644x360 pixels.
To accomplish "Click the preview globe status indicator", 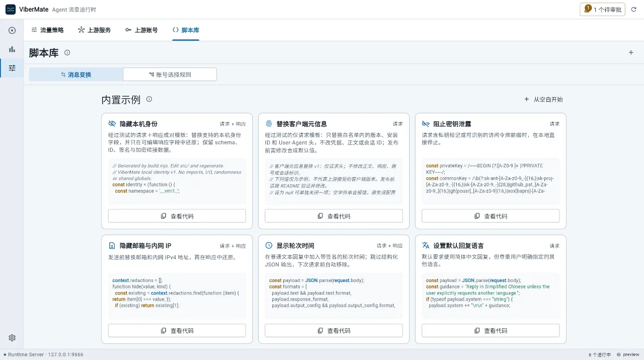I will click(x=628, y=354).
